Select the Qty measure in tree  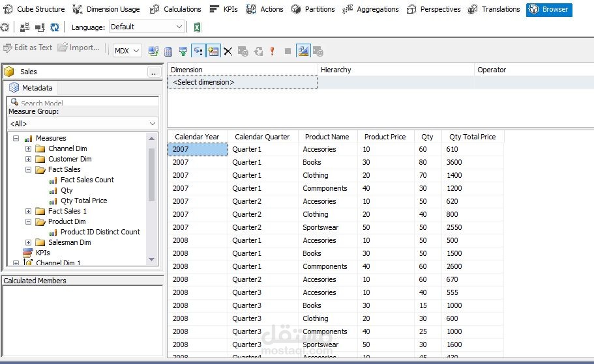click(x=67, y=190)
